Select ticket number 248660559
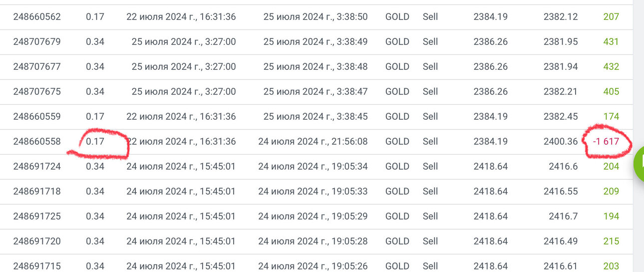Screen dimensions: 644x272 (x=37, y=116)
